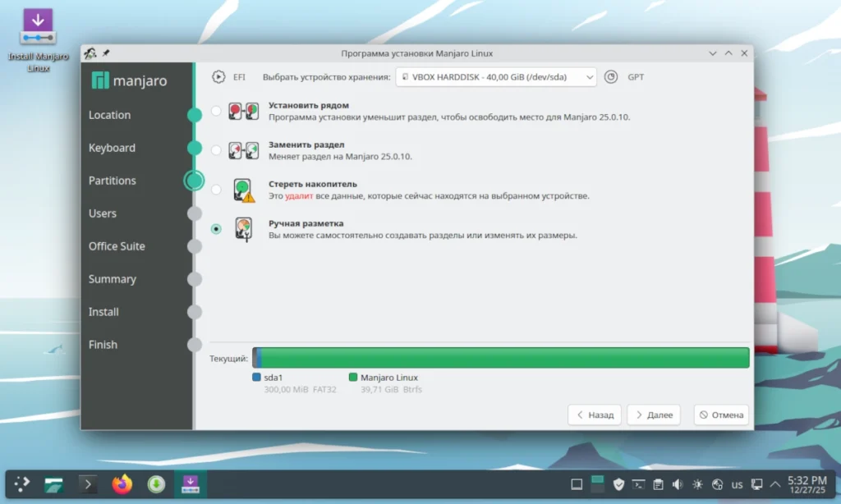
Task: Select the Стереть накопитель radio button
Action: pyautogui.click(x=216, y=190)
